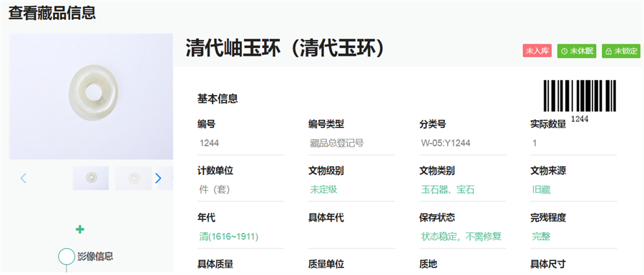Click the 影像信息 timeline circle
This screenshot has height=275, width=644.
[x=67, y=256]
